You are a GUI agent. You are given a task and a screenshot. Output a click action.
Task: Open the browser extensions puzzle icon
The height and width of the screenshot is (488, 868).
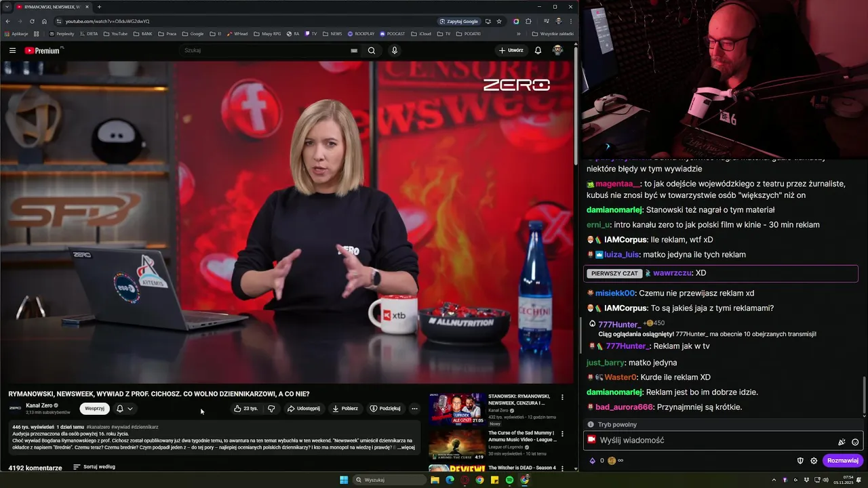(528, 21)
